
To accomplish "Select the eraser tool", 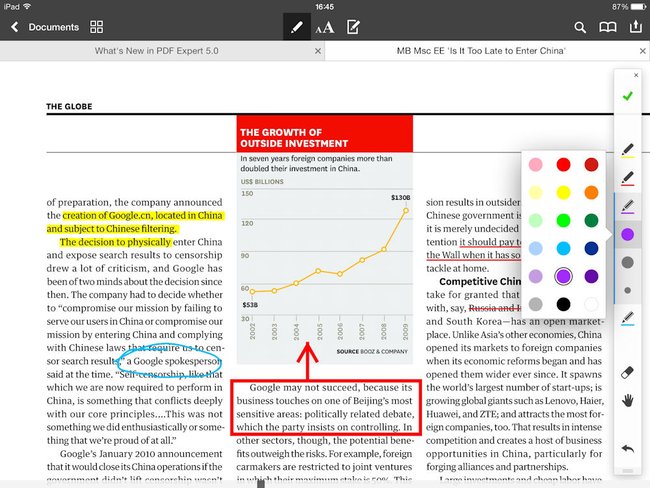I will 628,372.
